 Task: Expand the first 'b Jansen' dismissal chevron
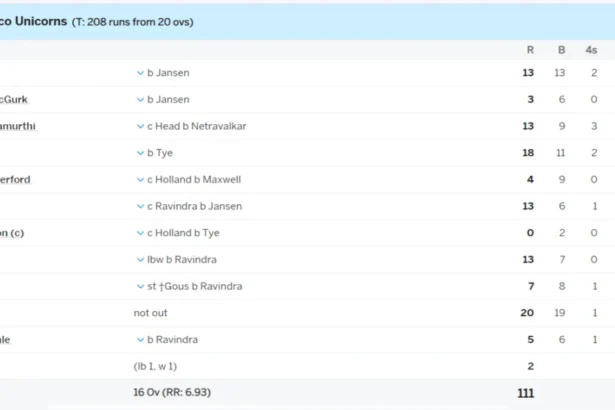[x=140, y=73]
